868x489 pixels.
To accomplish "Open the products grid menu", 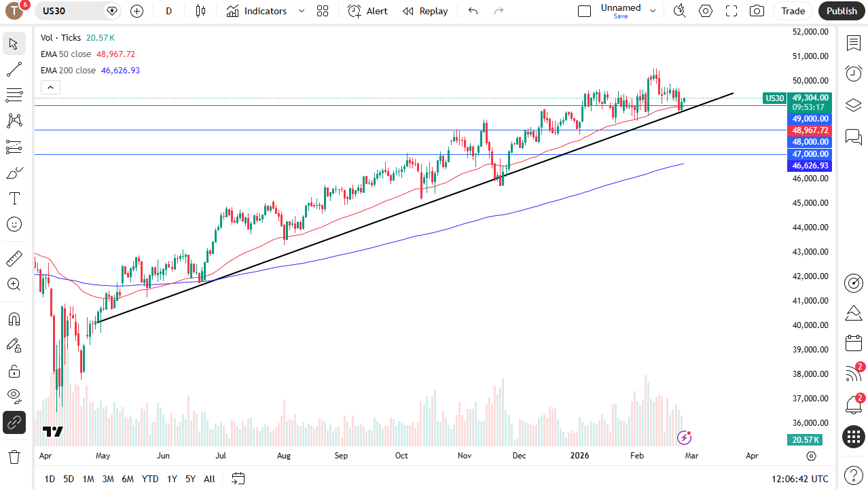I will pos(854,437).
